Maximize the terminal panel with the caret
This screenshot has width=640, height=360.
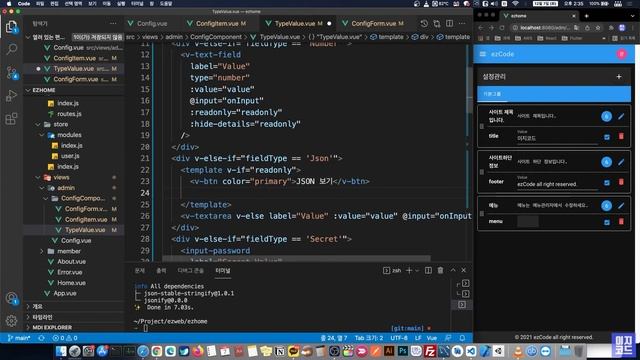tap(453, 270)
